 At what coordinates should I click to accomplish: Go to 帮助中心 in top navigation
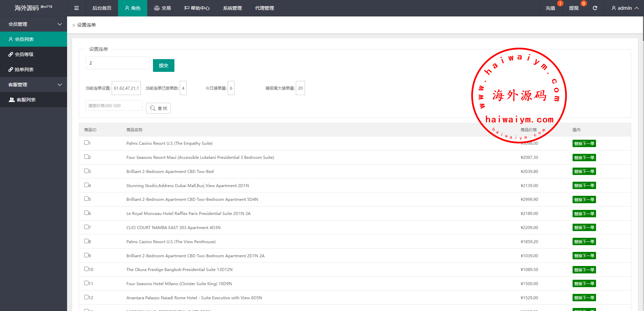point(197,8)
